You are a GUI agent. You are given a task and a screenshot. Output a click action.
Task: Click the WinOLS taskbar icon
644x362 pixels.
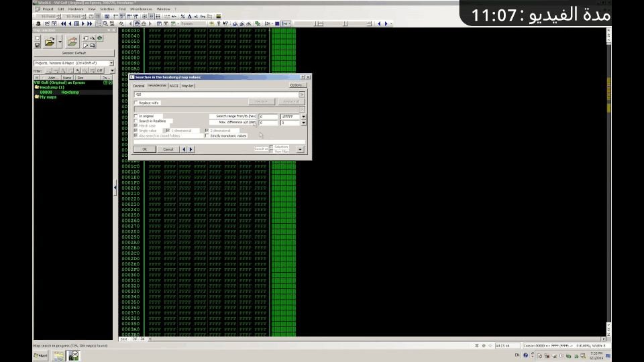[x=74, y=355]
